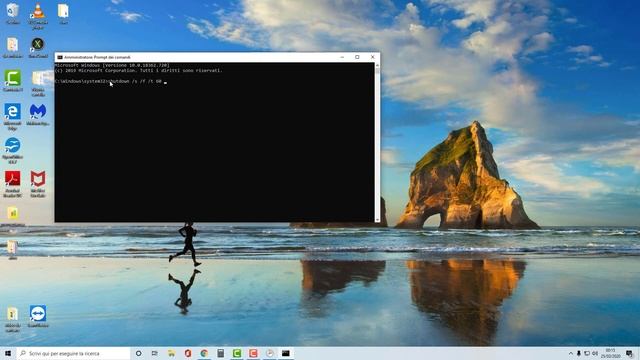Open the OpenOffice desktop shortcut
This screenshot has width=640, height=360.
click(x=13, y=150)
